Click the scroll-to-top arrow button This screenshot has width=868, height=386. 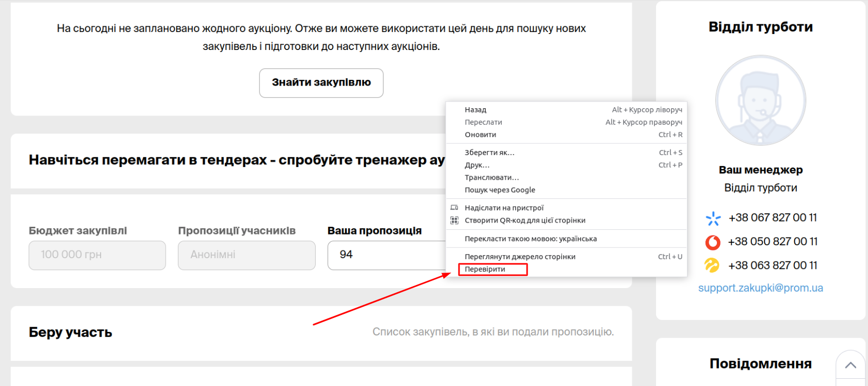click(x=850, y=365)
